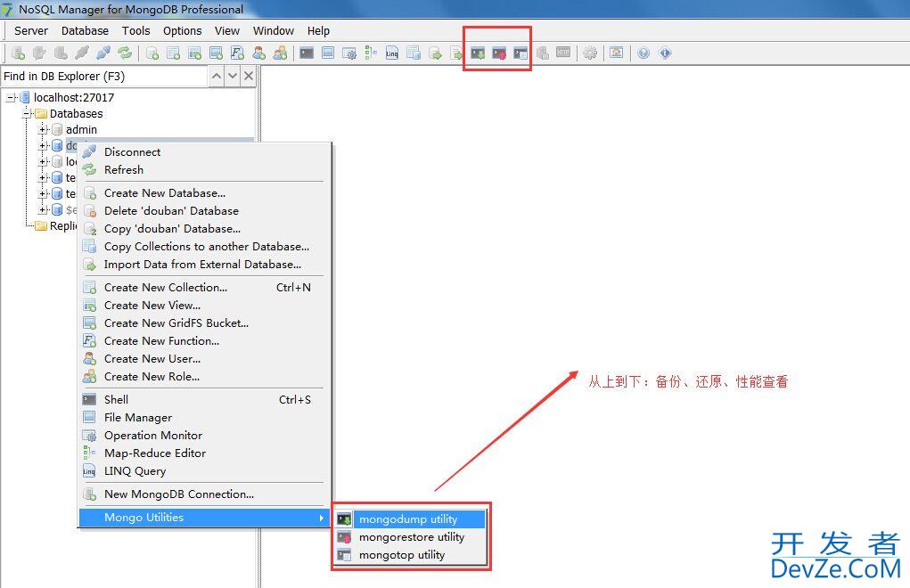The image size is (910, 588).
Task: Click the green Refresh arrows toolbar icon
Action: coord(125,53)
